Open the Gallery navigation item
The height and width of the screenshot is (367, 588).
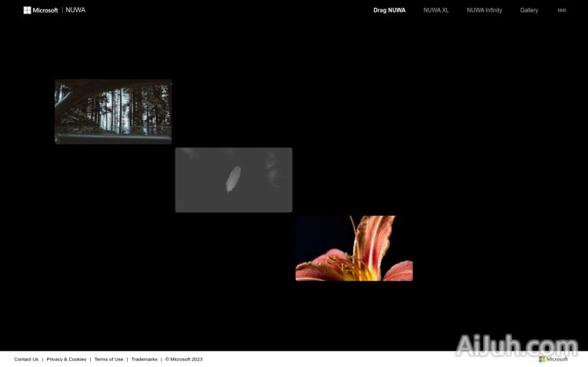click(x=528, y=10)
